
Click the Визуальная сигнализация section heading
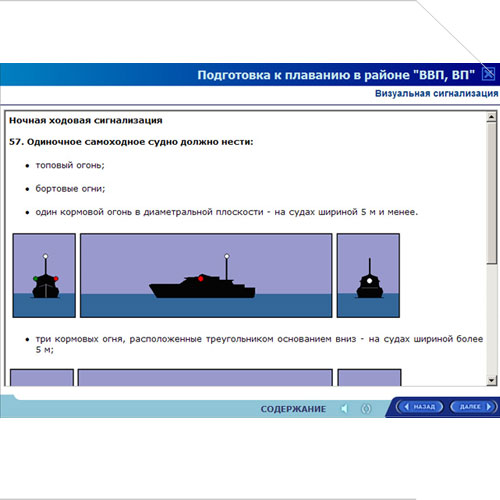(437, 93)
